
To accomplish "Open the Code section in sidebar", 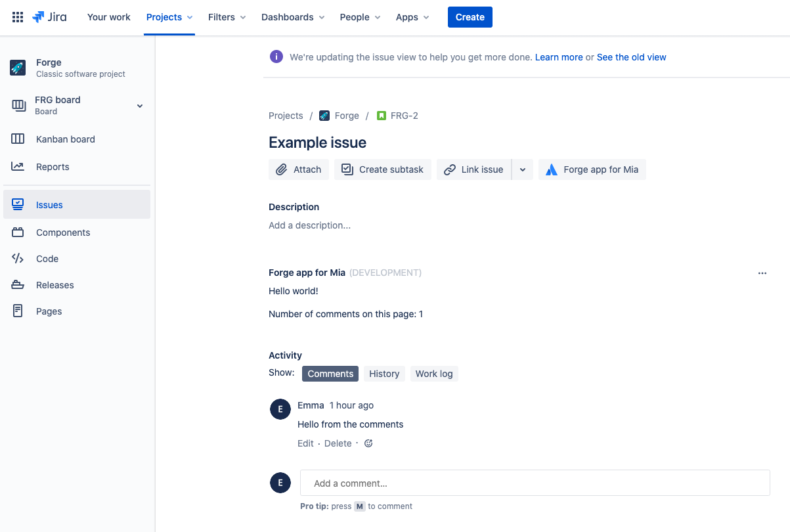I will pos(47,258).
